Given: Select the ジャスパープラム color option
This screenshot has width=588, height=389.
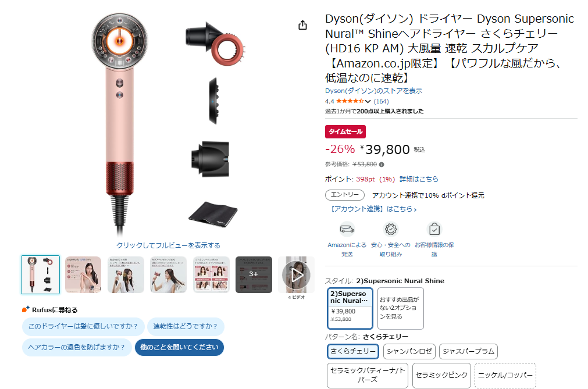Looking at the screenshot, I should tap(468, 352).
